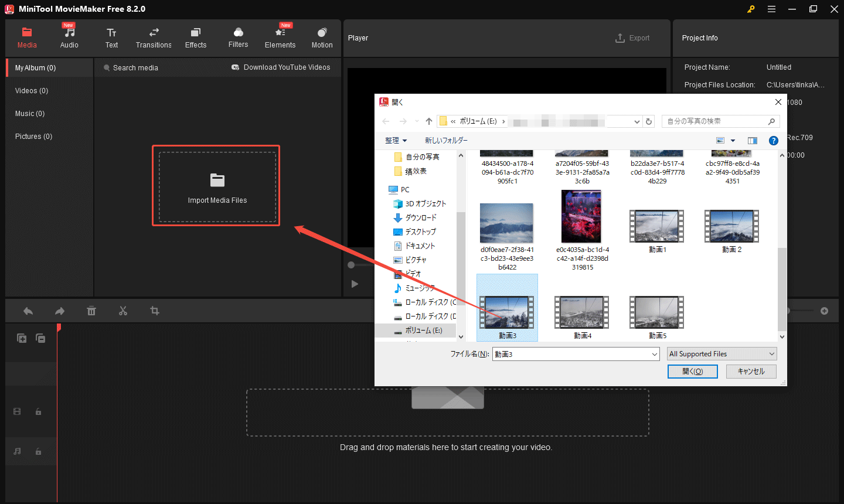Open the All Supported Files type dropdown
844x504 pixels.
722,354
